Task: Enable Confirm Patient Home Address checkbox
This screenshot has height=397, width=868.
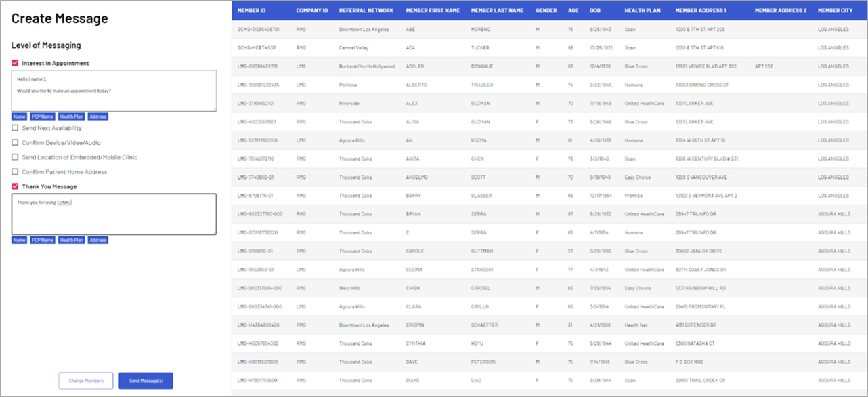Action: tap(15, 172)
